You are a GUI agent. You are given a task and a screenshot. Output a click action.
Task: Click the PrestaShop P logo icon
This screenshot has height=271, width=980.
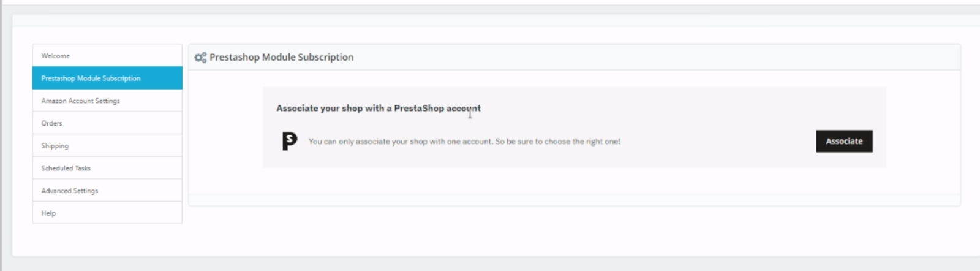(290, 141)
